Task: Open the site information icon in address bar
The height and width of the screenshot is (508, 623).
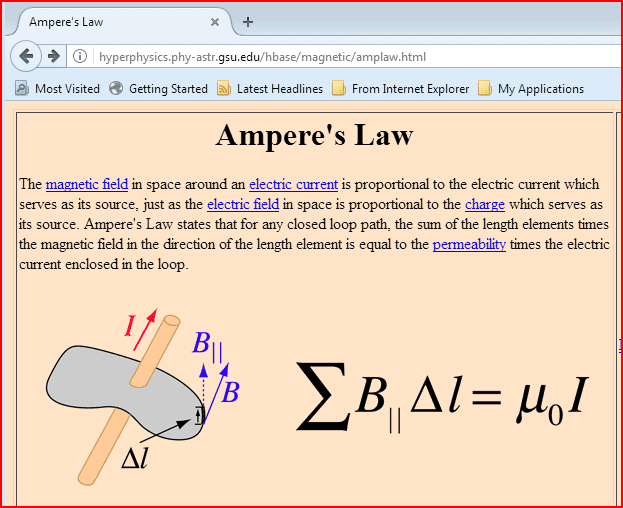Action: tap(80, 56)
